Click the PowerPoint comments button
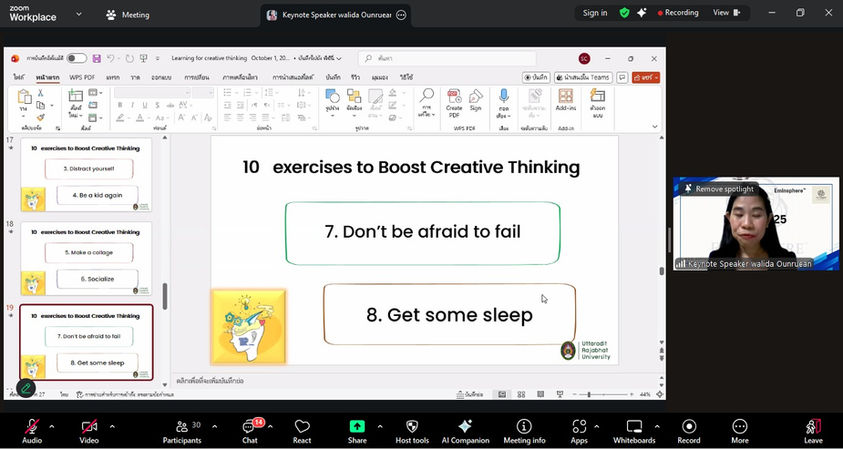Viewport: 843px width, 449px height. [622, 77]
